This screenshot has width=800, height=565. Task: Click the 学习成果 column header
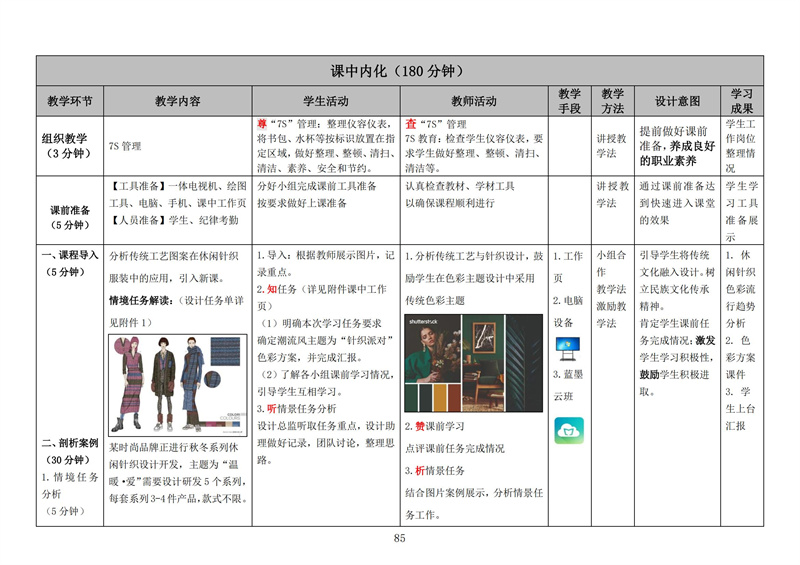pyautogui.click(x=741, y=101)
